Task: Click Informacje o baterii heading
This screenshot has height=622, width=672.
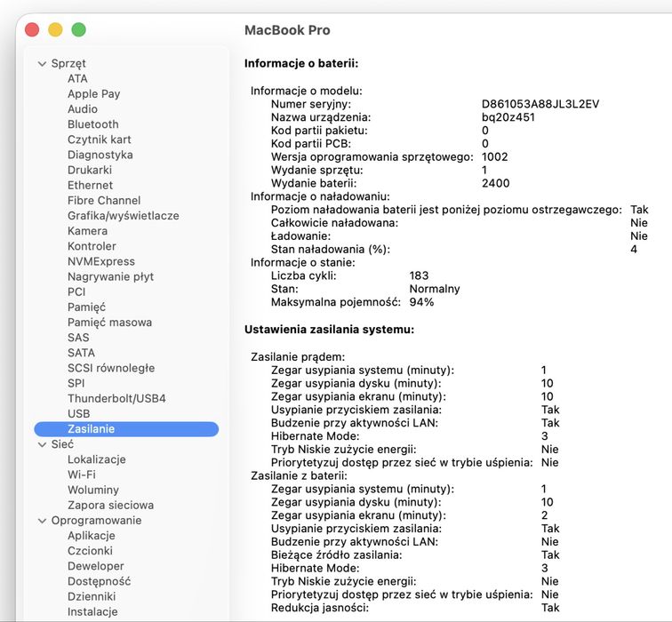Action: 300,64
